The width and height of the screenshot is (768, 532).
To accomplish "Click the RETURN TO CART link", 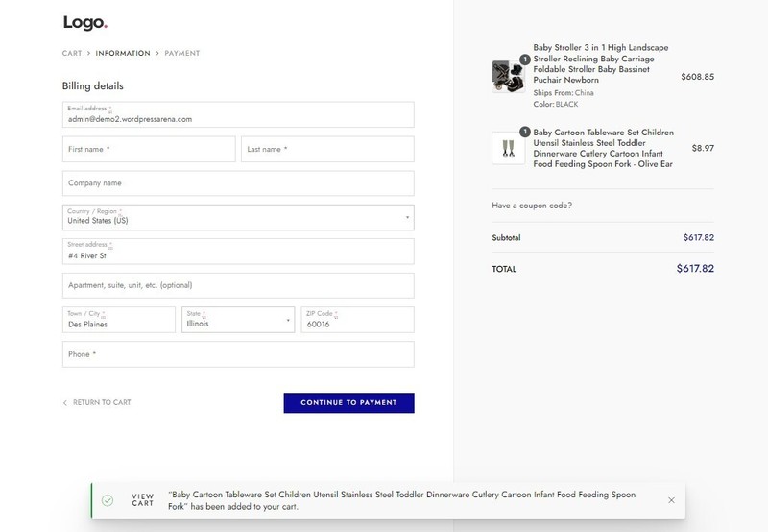I will coord(97,402).
